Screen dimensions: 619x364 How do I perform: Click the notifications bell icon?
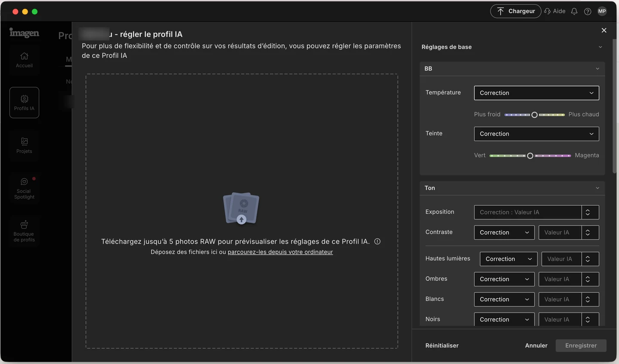point(574,11)
